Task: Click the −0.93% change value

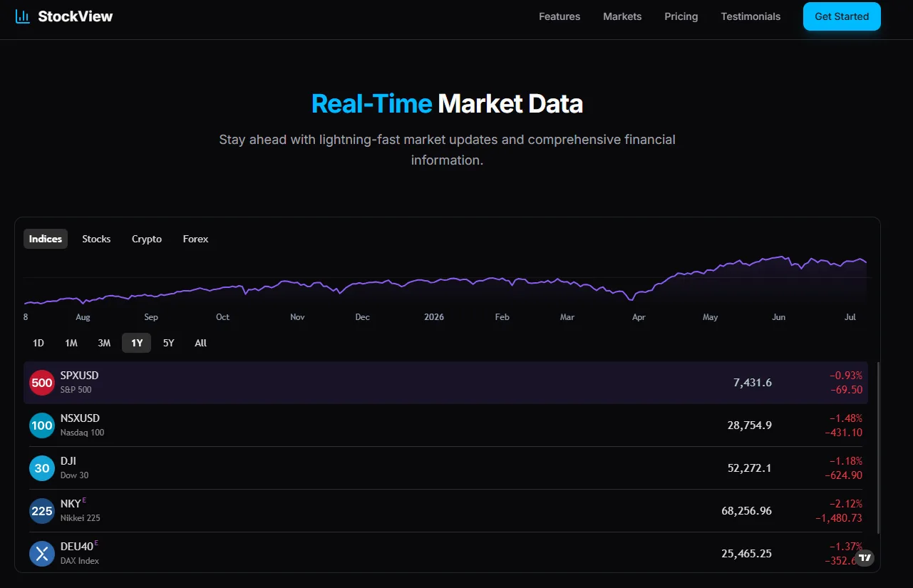Action: 846,376
